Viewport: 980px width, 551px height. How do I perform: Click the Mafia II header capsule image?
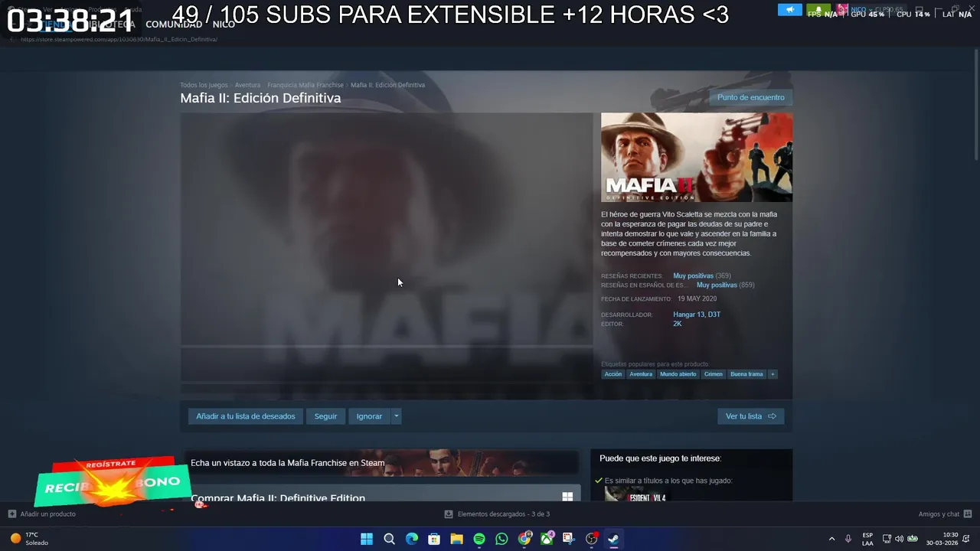click(x=697, y=158)
